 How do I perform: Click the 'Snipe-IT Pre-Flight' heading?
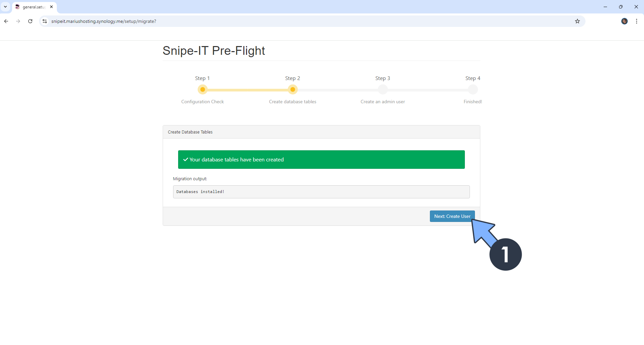pyautogui.click(x=214, y=51)
